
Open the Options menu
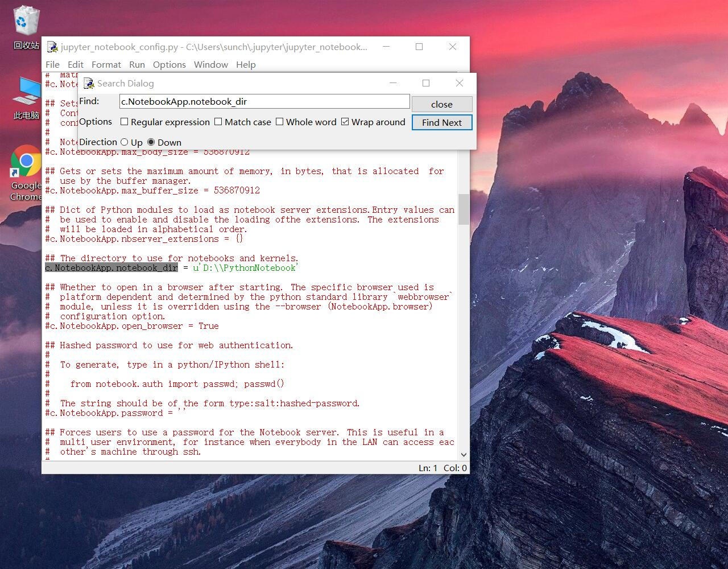point(169,65)
